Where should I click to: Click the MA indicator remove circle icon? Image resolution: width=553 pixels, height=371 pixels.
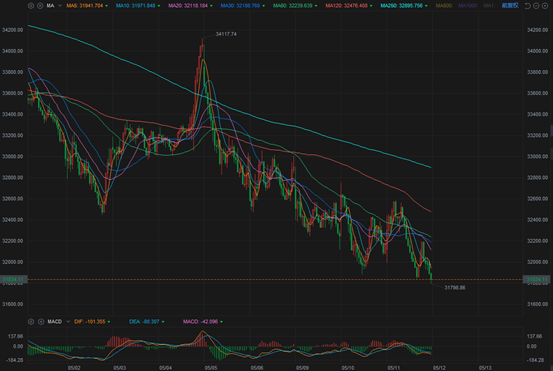tap(40, 6)
